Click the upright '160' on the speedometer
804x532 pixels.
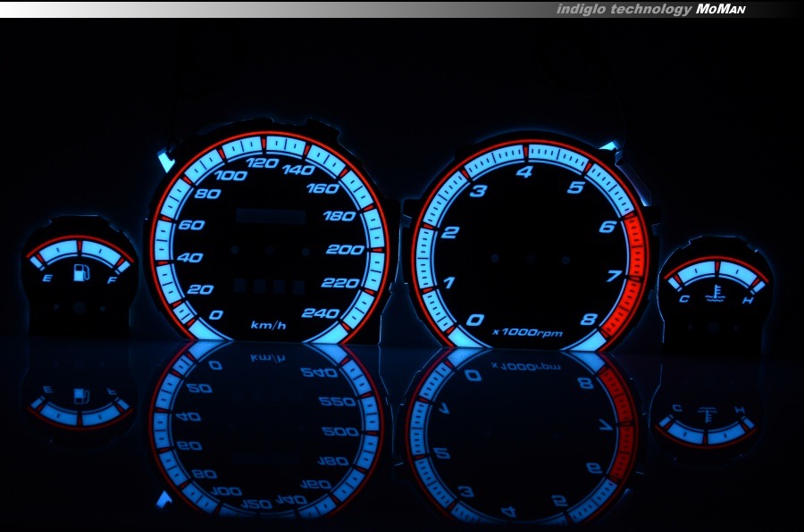pos(323,188)
